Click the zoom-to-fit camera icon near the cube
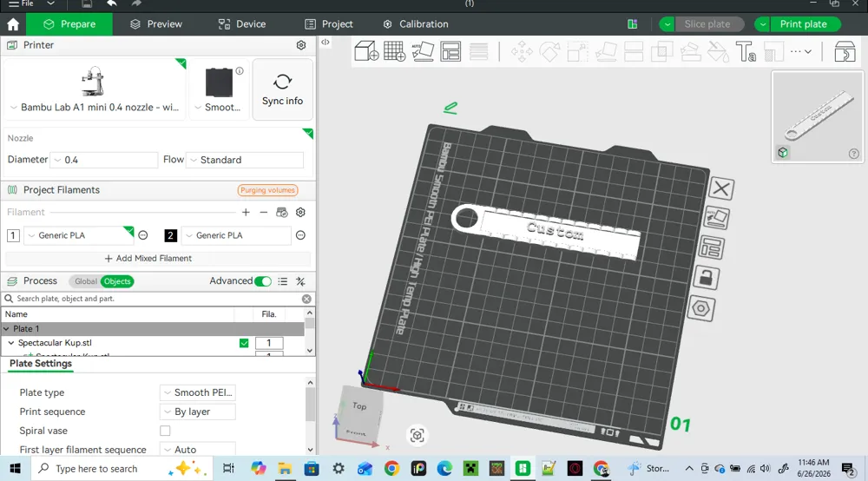This screenshot has height=481, width=868. (418, 436)
